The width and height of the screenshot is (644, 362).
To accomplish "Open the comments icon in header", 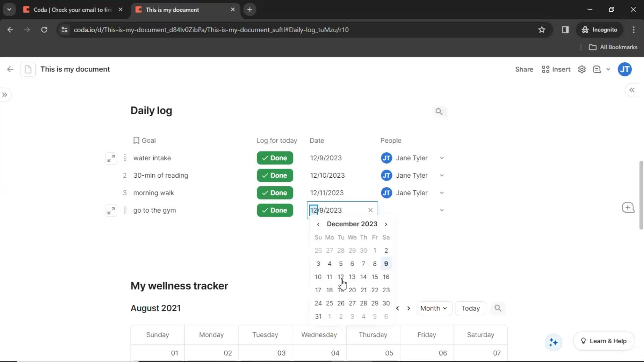I will click(x=597, y=69).
